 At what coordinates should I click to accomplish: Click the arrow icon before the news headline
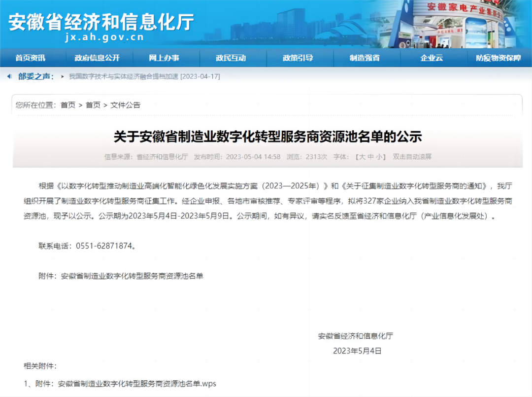point(62,77)
